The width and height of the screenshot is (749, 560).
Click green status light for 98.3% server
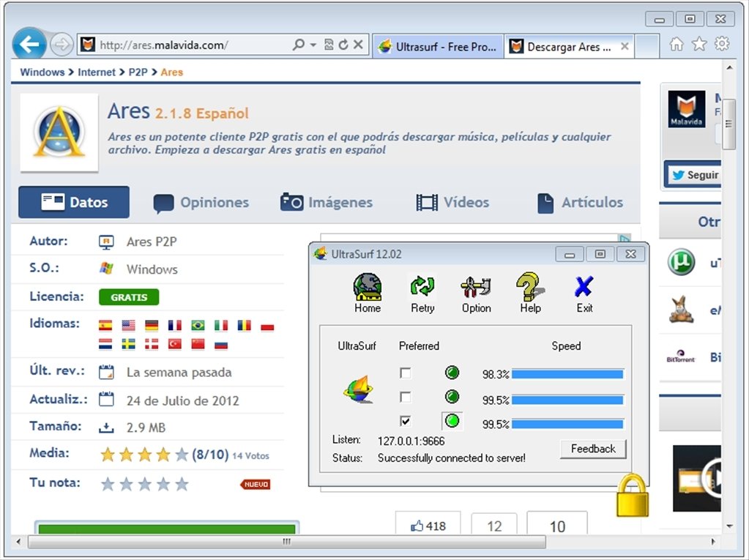(452, 373)
